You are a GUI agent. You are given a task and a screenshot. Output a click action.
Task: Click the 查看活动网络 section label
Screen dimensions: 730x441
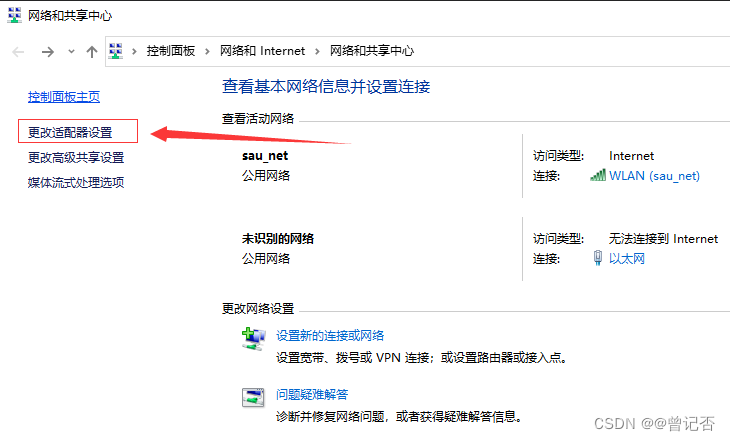click(x=258, y=119)
